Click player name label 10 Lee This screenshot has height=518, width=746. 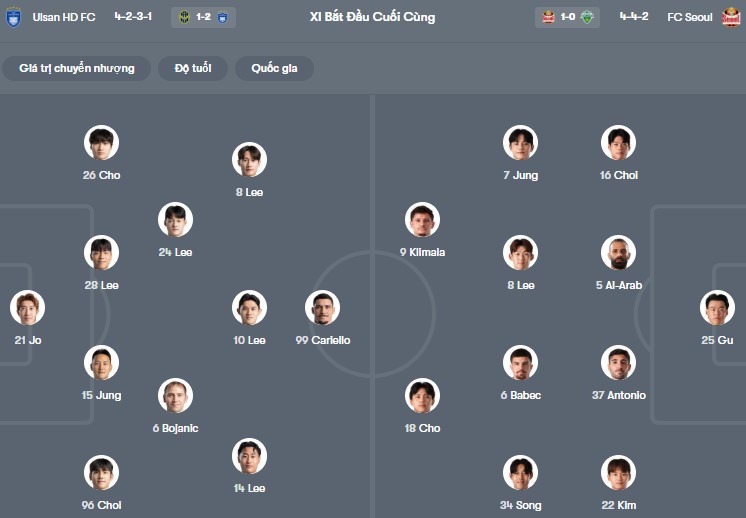coord(249,340)
